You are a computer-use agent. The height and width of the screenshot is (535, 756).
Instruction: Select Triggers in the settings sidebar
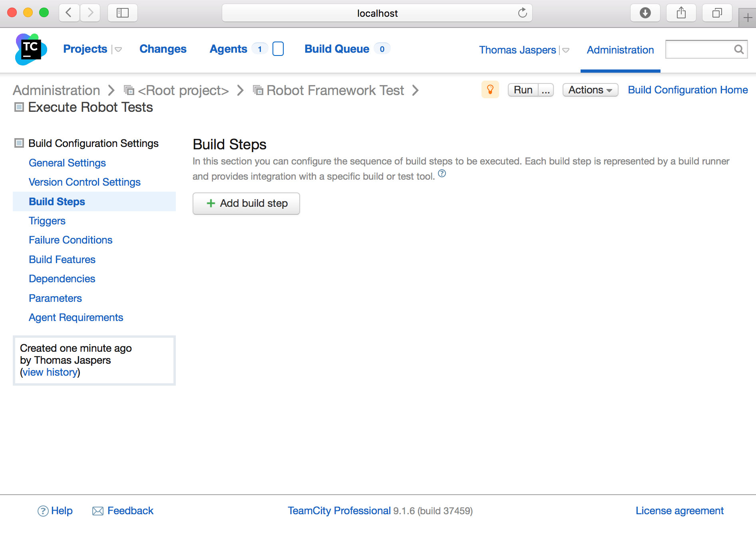[47, 221]
